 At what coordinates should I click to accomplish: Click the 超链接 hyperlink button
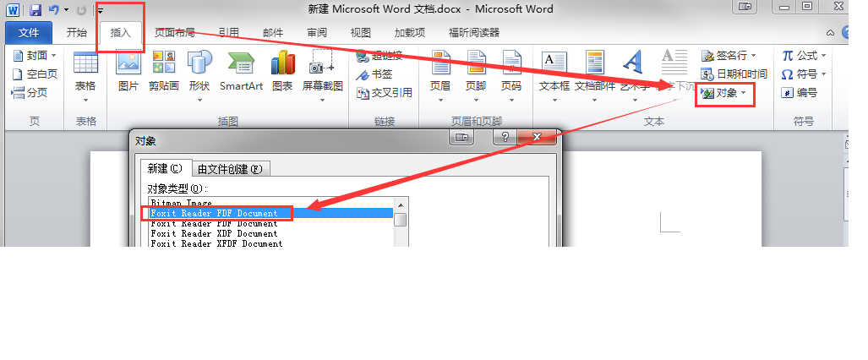click(x=379, y=56)
